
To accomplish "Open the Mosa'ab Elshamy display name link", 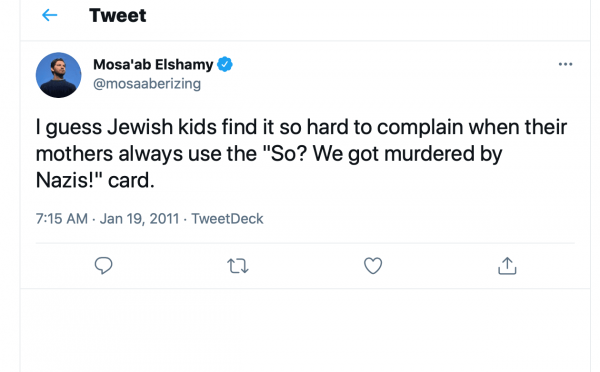I will 153,64.
